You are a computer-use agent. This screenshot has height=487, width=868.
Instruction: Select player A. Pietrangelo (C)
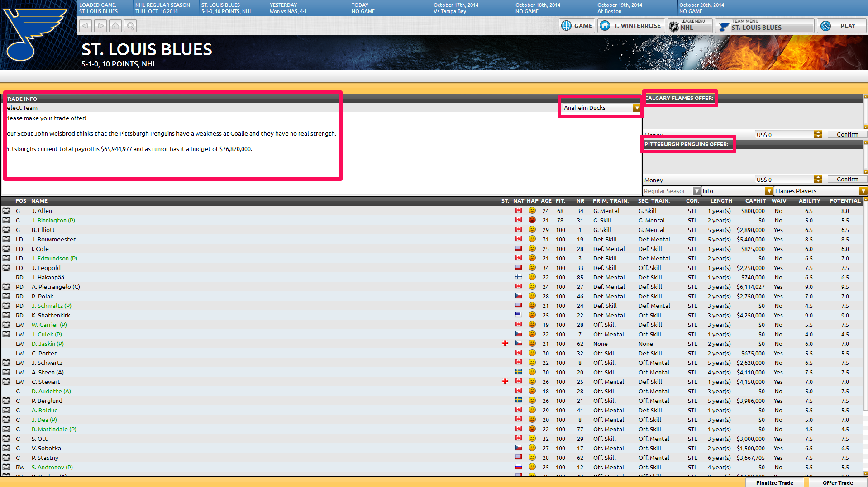(x=56, y=287)
